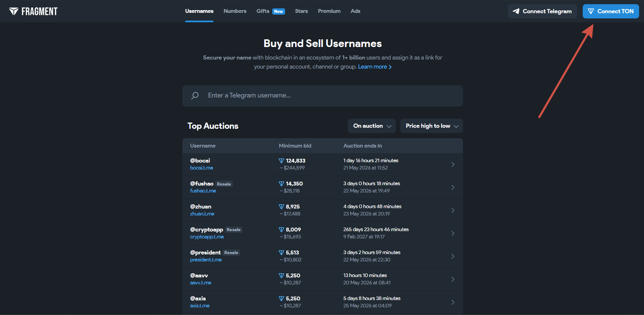Screen dimensions: 644x315
Task: Select the Ads tab
Action: click(x=355, y=11)
